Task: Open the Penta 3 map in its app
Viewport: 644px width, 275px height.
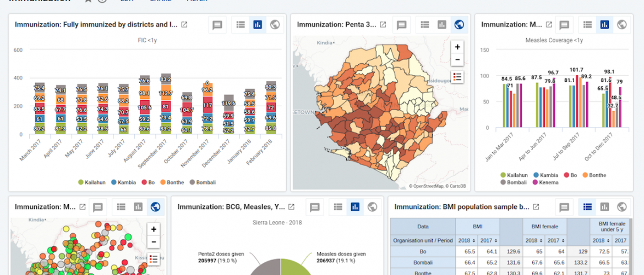Action: pyautogui.click(x=383, y=25)
